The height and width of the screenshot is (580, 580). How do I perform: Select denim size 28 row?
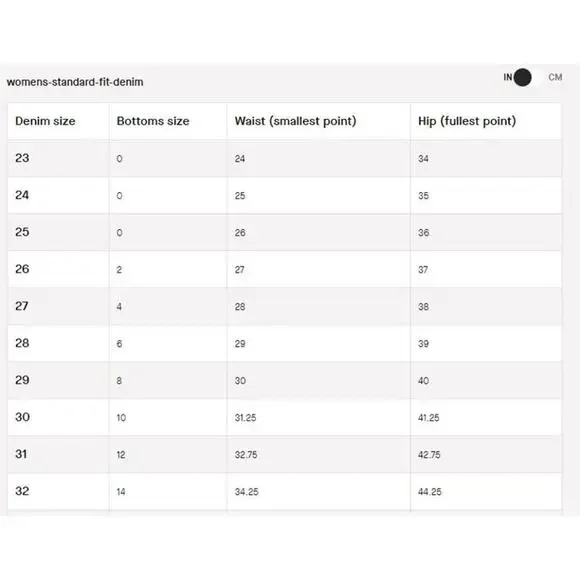point(284,343)
